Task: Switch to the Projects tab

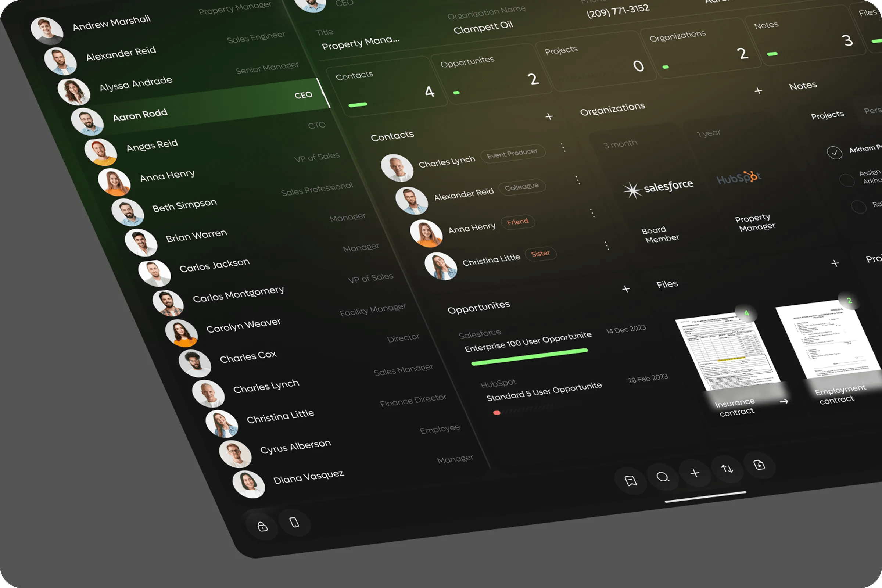Action: click(827, 115)
